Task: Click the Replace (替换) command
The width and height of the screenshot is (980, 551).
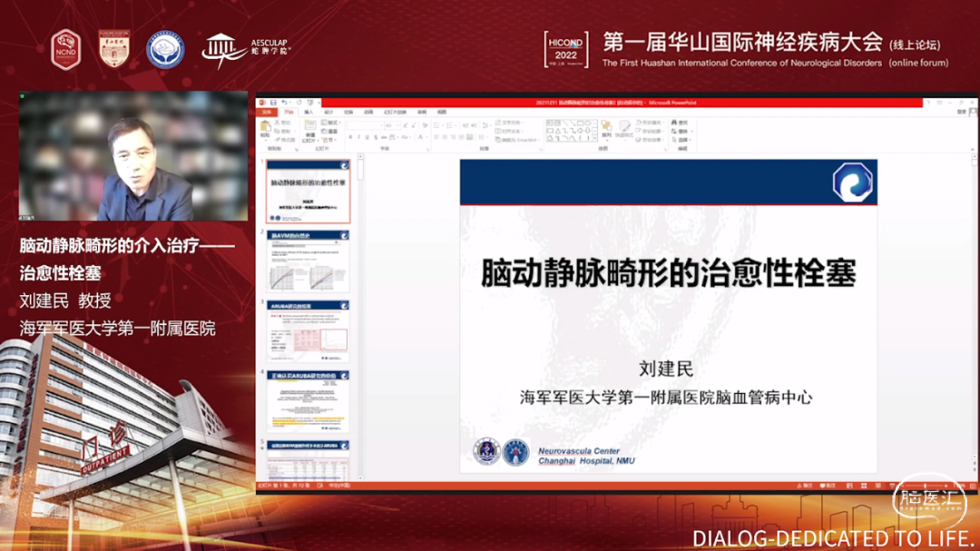Action: coord(681,132)
